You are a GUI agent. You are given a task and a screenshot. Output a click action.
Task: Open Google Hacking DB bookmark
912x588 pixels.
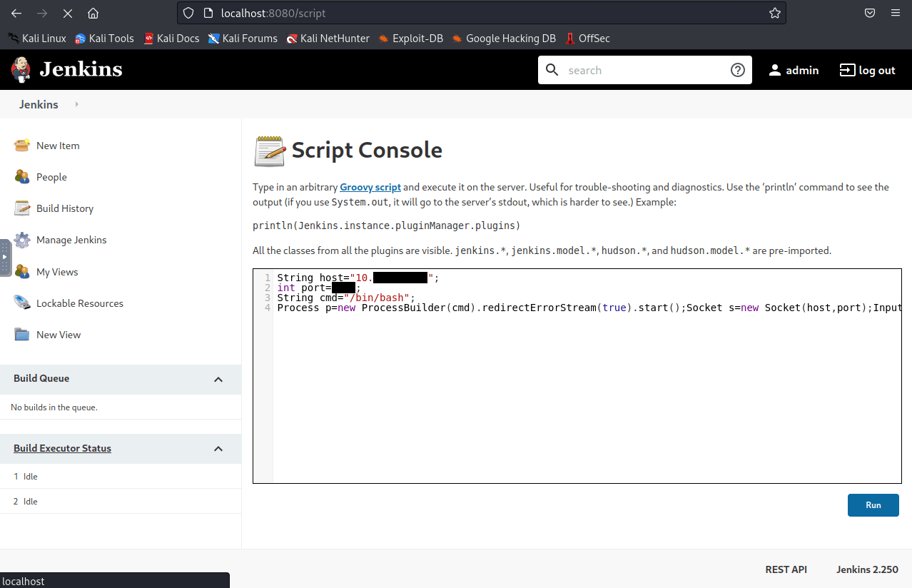coord(504,39)
